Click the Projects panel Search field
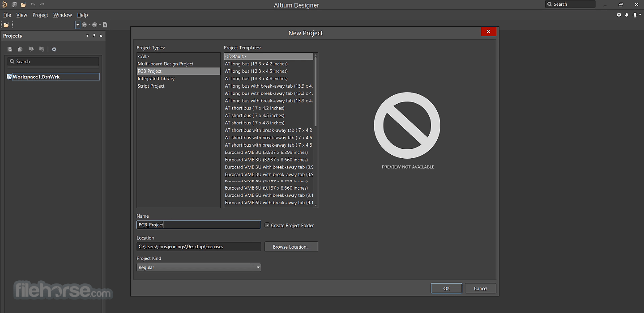The height and width of the screenshot is (313, 644). 53,62
